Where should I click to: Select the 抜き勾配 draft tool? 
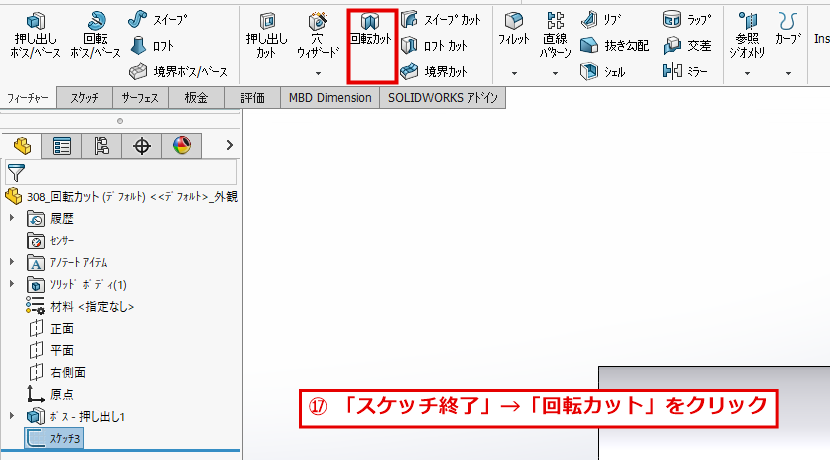614,46
